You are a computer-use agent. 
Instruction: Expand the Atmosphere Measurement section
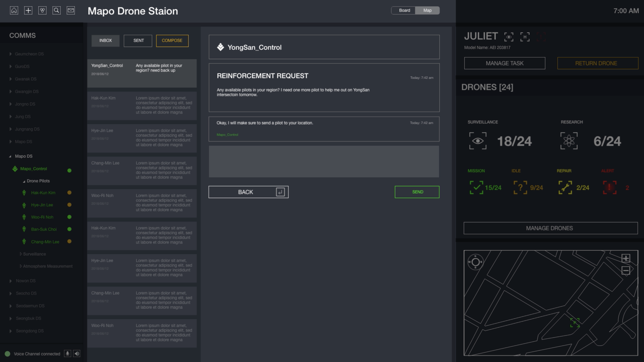(x=48, y=266)
